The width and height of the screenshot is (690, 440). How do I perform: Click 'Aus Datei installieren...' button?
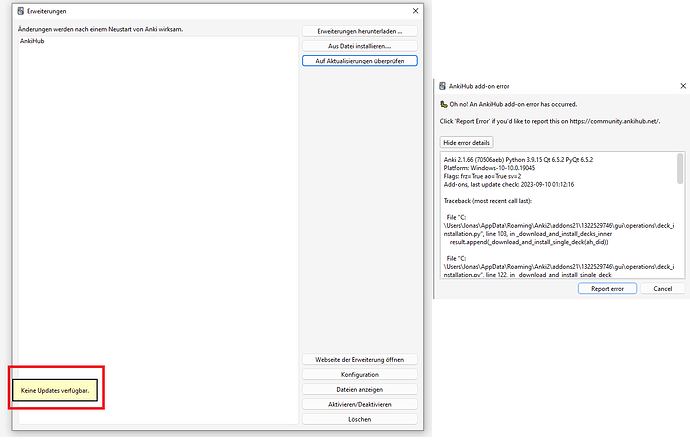pyautogui.click(x=360, y=46)
